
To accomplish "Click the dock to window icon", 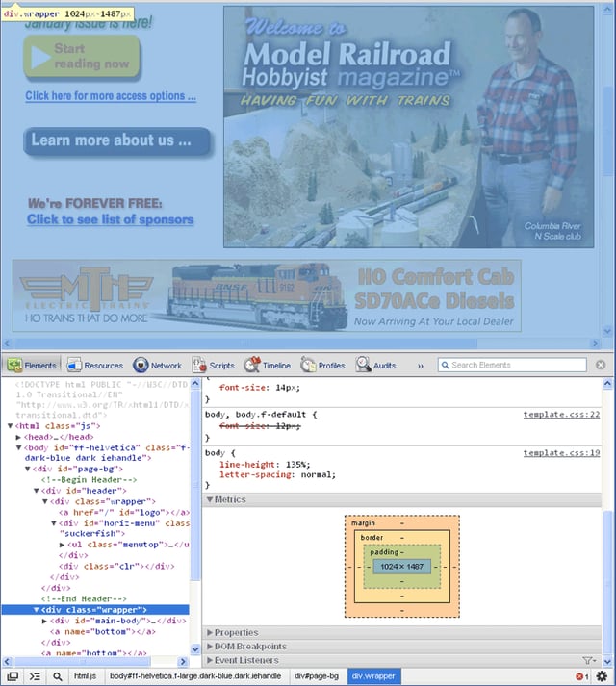I will (x=13, y=676).
